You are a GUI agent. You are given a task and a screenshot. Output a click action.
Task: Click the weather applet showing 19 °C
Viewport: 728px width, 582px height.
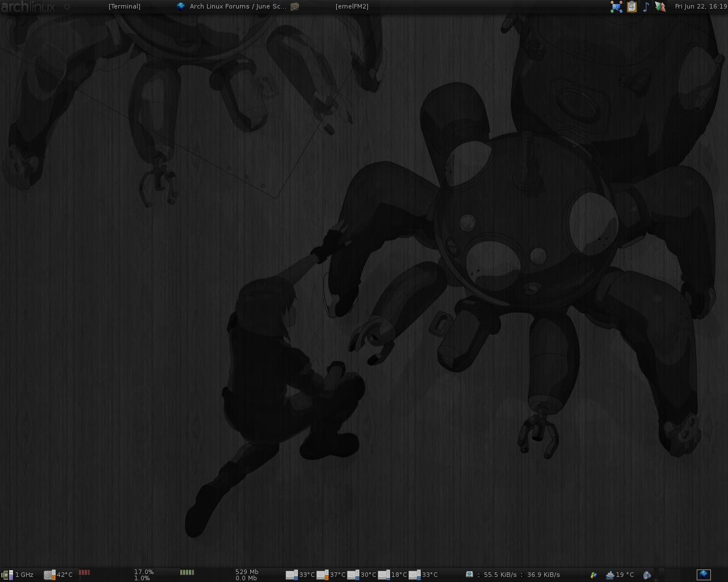619,575
